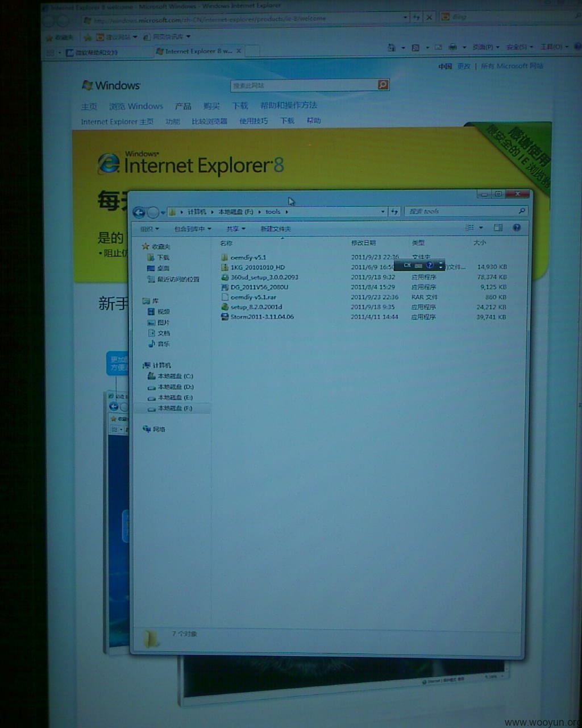Sort files by 修改日期 column
Image resolution: width=582 pixels, height=728 pixels.
(363, 243)
